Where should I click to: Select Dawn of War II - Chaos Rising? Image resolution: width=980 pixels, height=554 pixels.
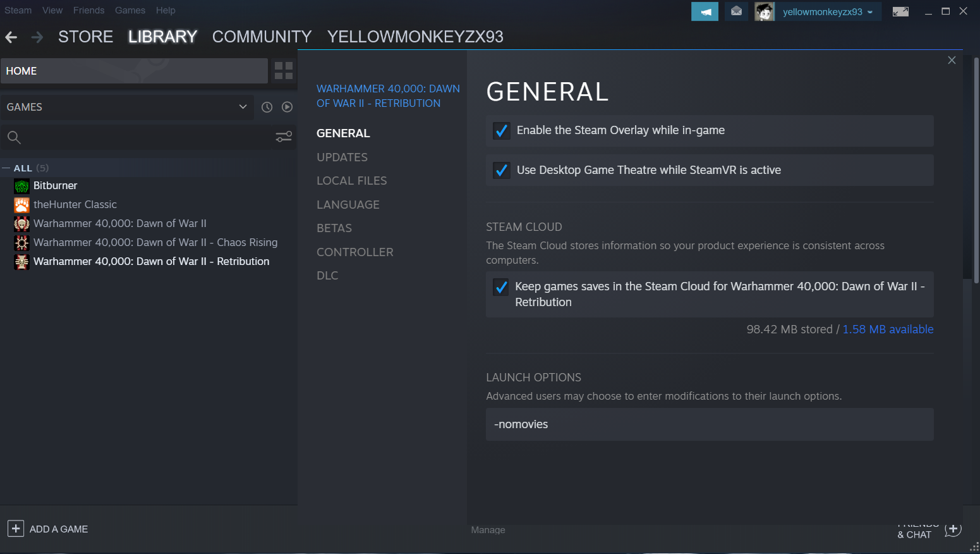155,243
